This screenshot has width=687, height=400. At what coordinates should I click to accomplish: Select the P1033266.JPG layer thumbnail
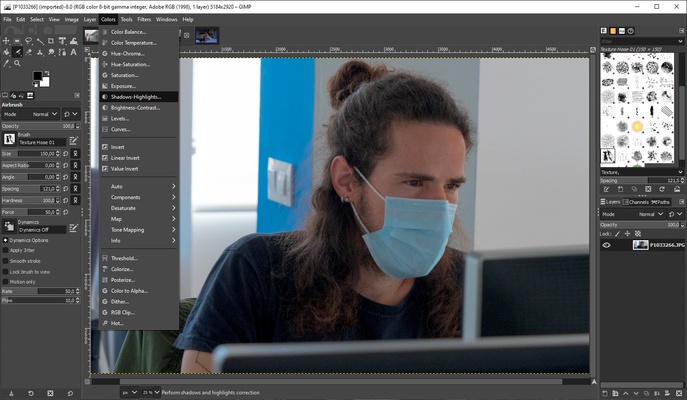point(640,245)
